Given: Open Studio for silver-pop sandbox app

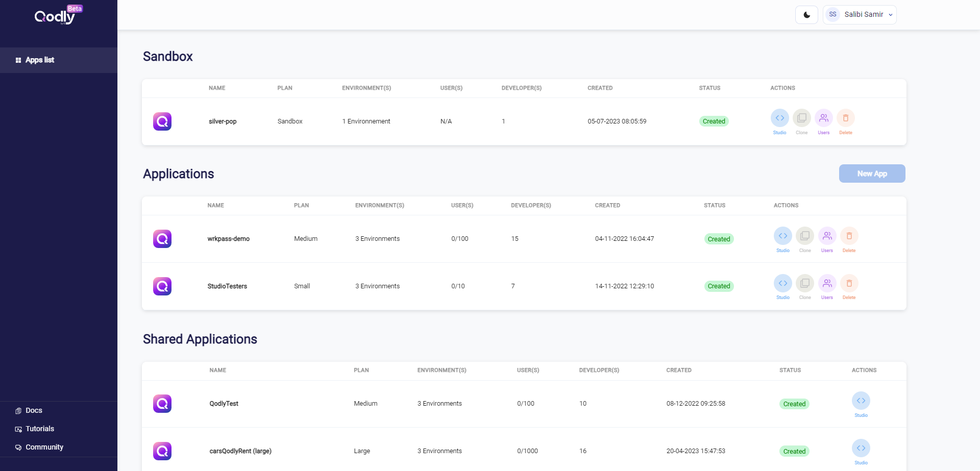Looking at the screenshot, I should click(779, 118).
